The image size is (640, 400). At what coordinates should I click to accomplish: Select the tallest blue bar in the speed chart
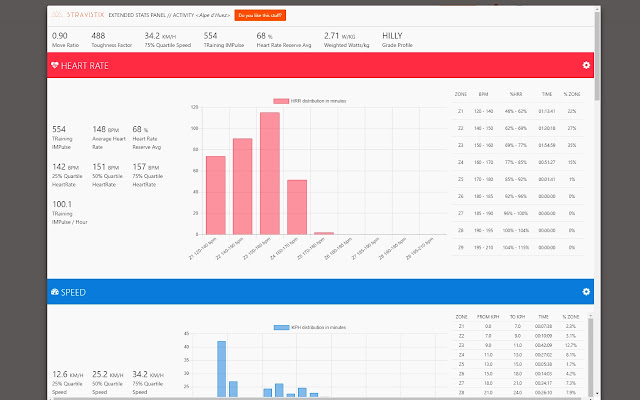click(x=221, y=368)
